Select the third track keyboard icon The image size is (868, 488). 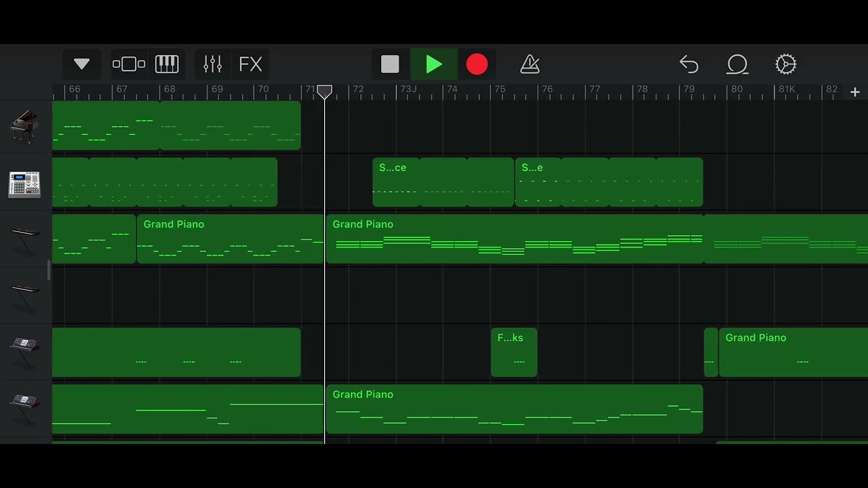point(24,241)
